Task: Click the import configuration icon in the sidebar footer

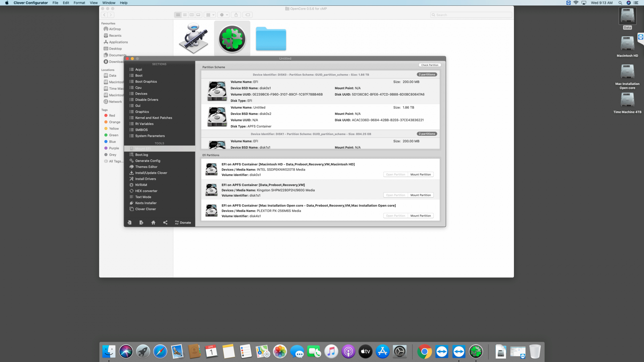Action: [129, 223]
